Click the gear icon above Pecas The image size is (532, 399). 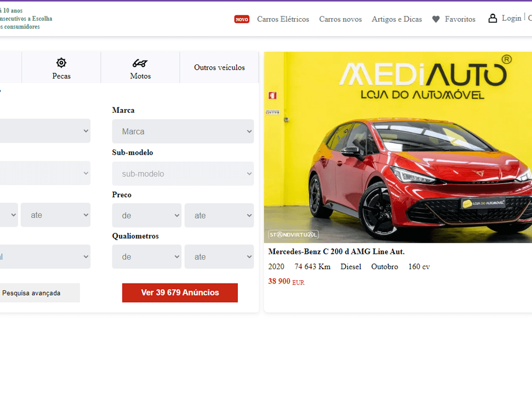(x=61, y=63)
